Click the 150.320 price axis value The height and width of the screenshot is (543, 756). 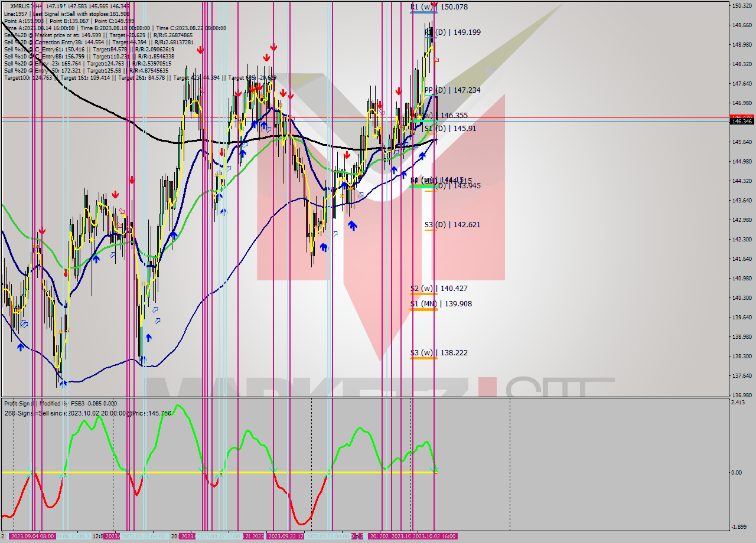point(741,5)
